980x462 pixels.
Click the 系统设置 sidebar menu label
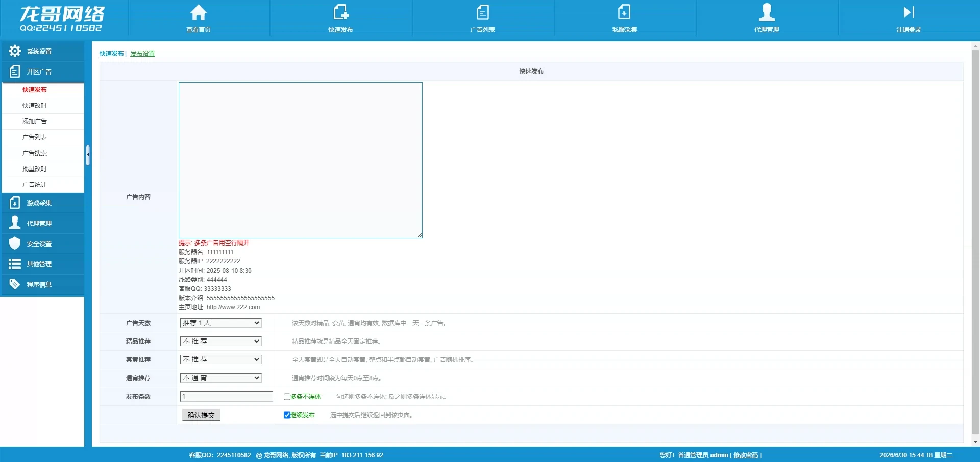pyautogui.click(x=39, y=52)
